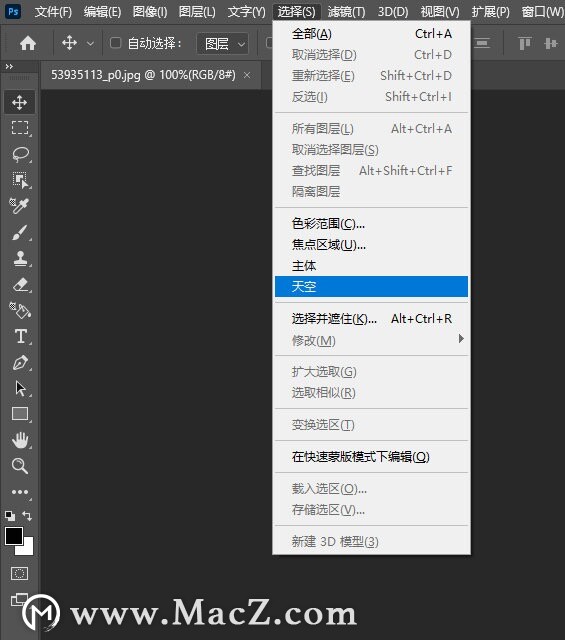Enable the 自动选择 checkbox
The height and width of the screenshot is (640, 565).
coord(116,42)
